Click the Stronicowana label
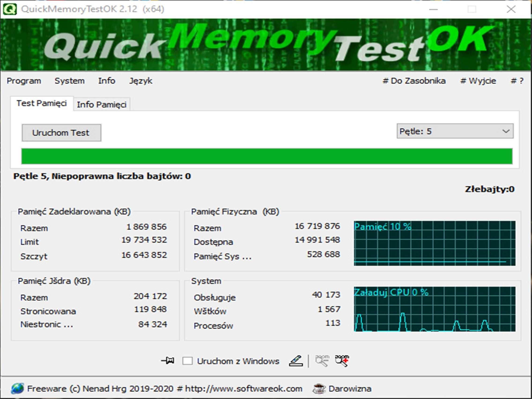532x399 pixels. (48, 311)
